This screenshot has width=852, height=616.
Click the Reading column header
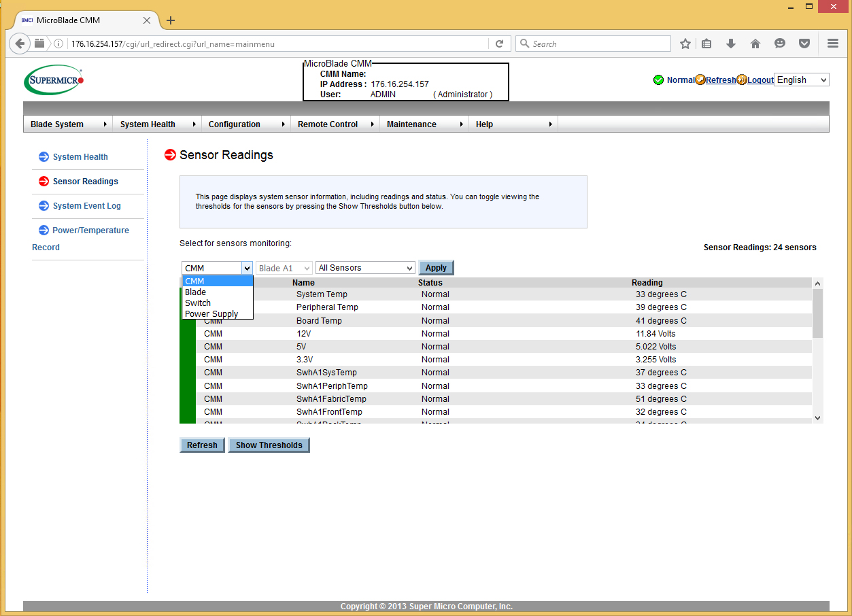[x=647, y=283]
